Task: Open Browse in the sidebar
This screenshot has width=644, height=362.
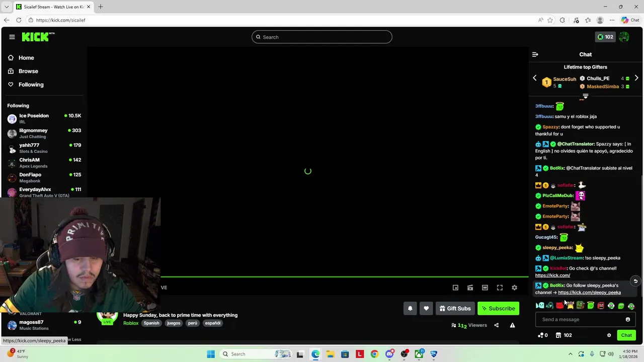Action: (23, 71)
